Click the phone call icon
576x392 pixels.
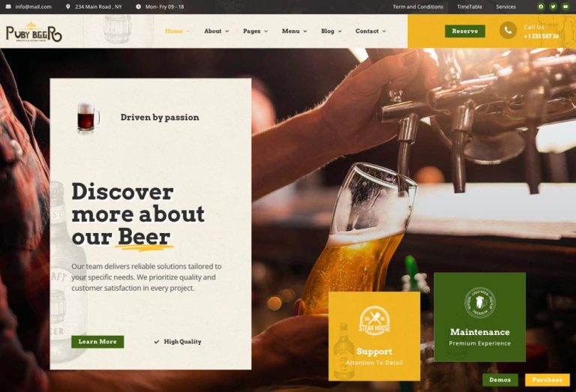[508, 31]
